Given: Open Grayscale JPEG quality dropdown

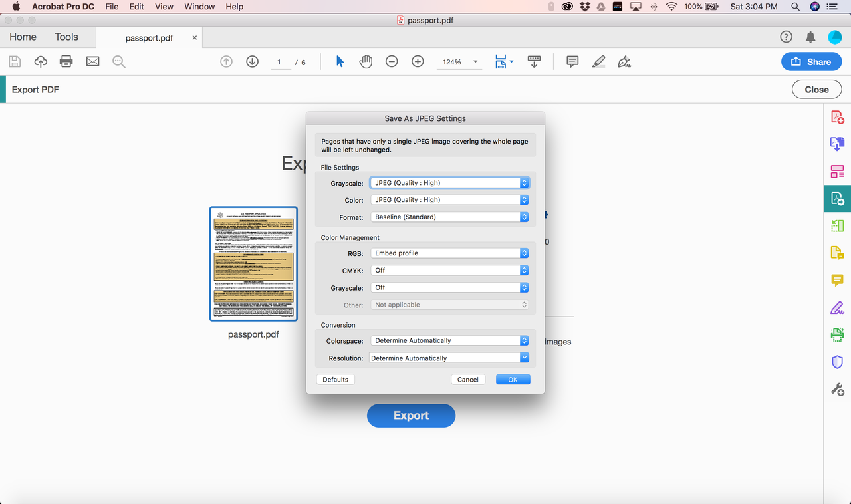Looking at the screenshot, I should (449, 182).
